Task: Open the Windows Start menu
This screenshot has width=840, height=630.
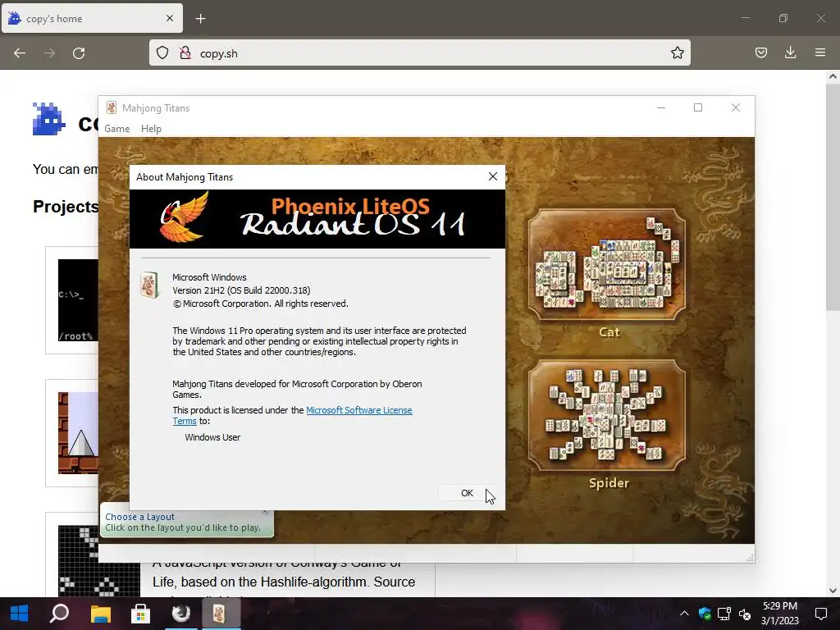Action: pos(20,614)
